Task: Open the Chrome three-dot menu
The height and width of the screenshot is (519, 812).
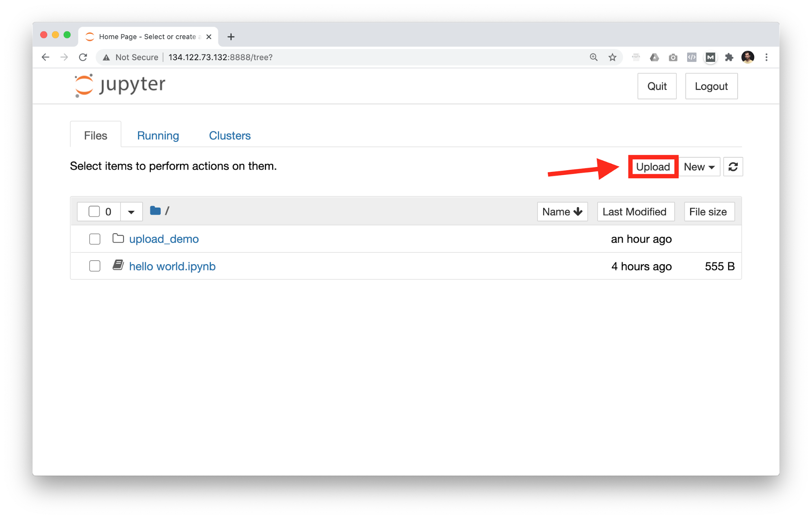Action: point(766,57)
